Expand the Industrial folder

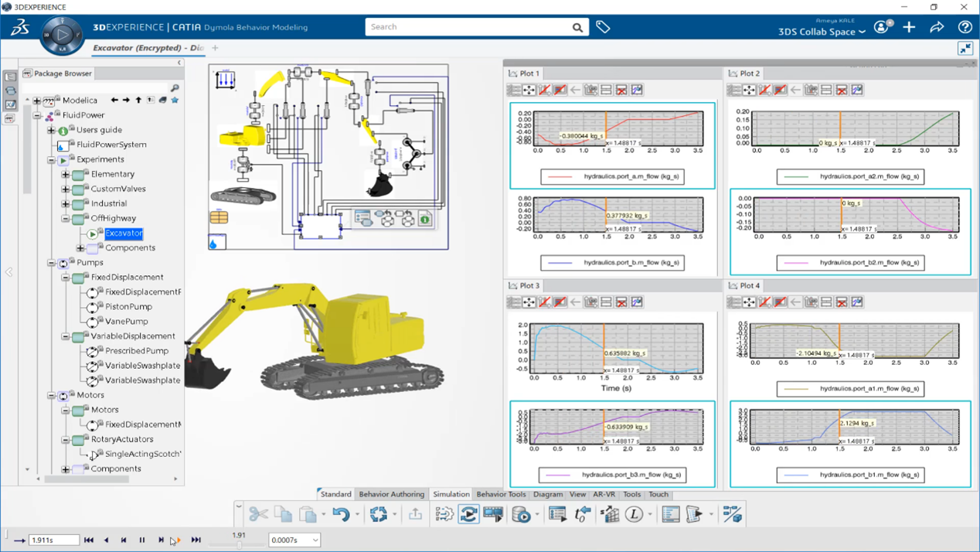[66, 204]
